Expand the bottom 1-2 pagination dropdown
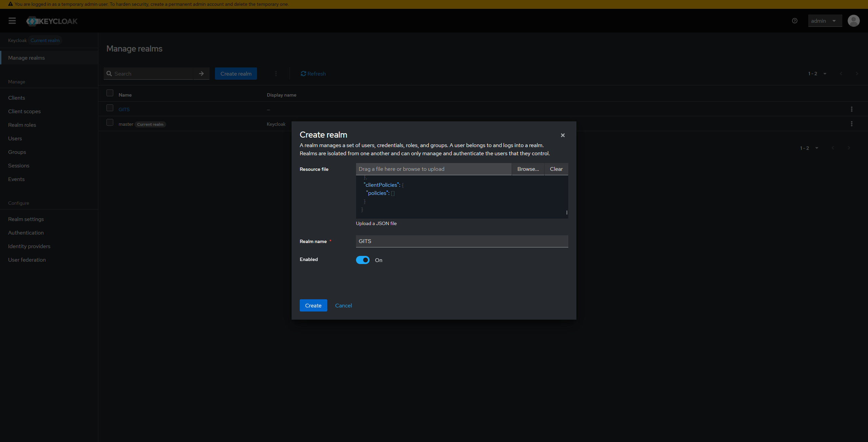The height and width of the screenshot is (442, 868). [809, 148]
